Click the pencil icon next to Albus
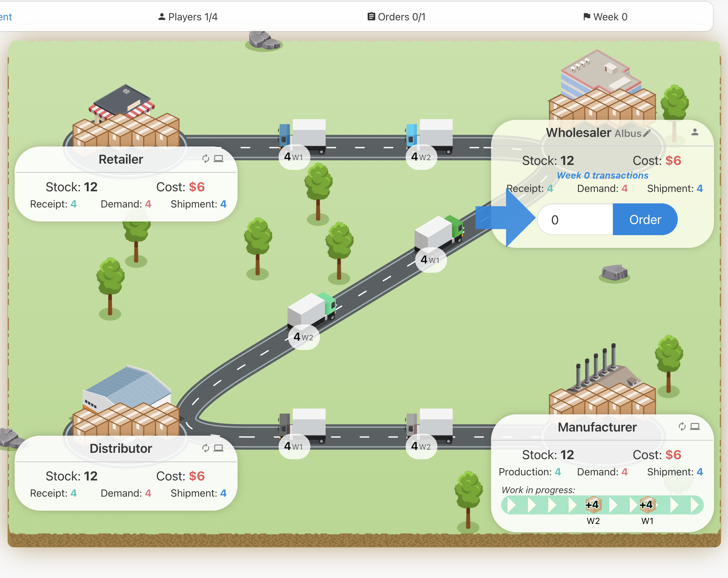This screenshot has width=728, height=578. click(x=646, y=133)
